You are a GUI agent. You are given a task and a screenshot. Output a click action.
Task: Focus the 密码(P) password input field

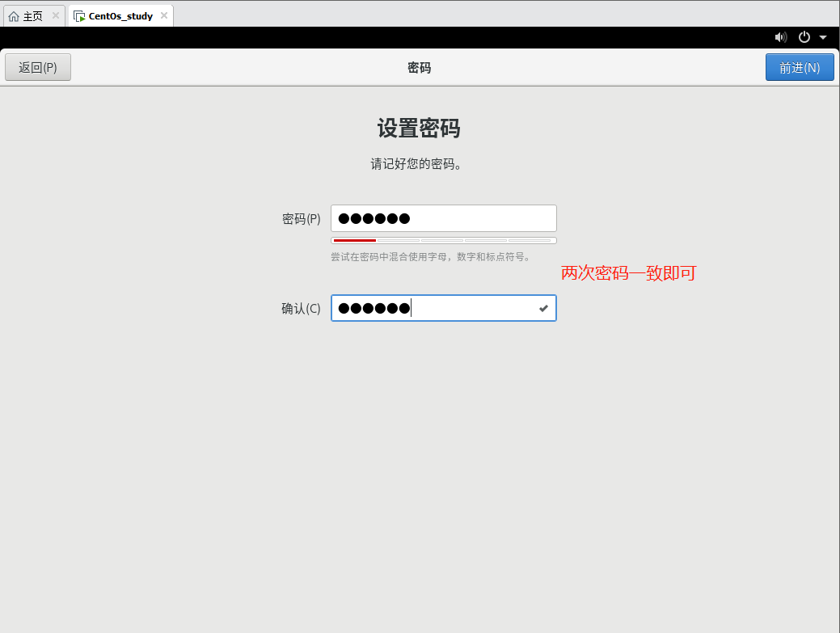(443, 218)
